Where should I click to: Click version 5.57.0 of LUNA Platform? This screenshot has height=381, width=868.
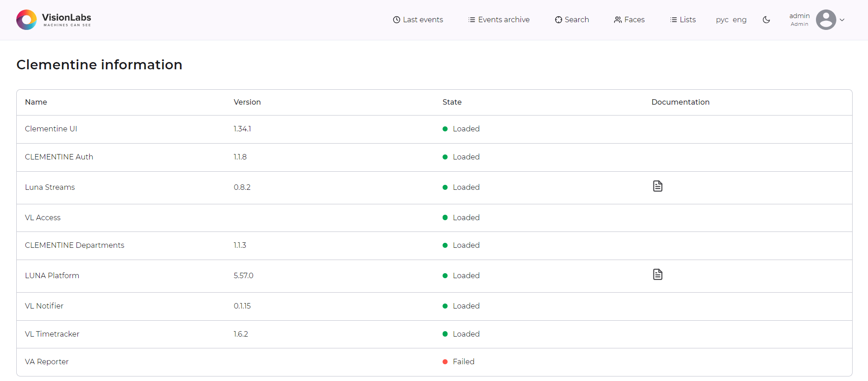(x=243, y=275)
